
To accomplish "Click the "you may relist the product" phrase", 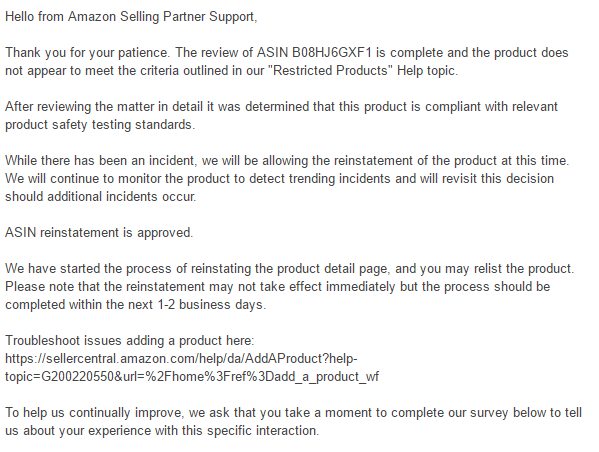I will [495, 269].
